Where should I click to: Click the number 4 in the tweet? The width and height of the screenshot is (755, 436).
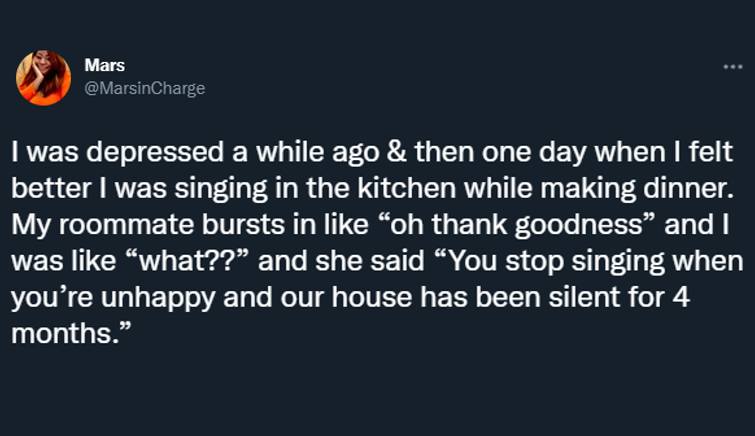(681, 297)
